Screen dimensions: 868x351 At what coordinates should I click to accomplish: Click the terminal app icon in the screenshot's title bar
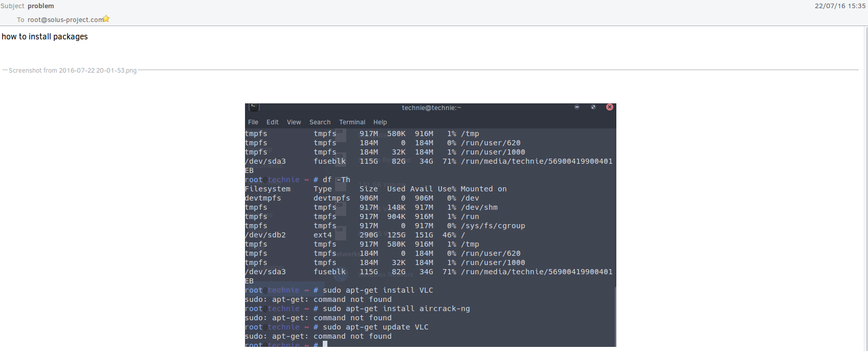pyautogui.click(x=254, y=107)
